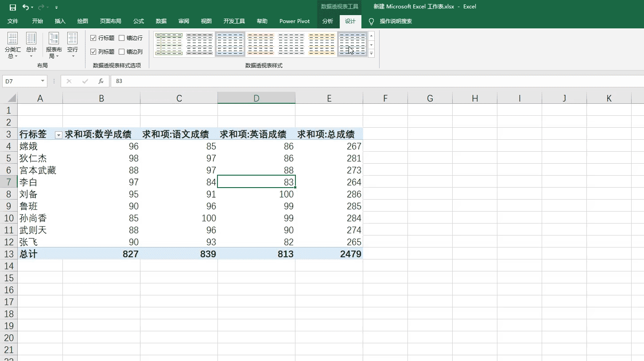The height and width of the screenshot is (361, 644).
Task: Expand the PivotTable styles gallery with More arrow
Action: [x=371, y=54]
